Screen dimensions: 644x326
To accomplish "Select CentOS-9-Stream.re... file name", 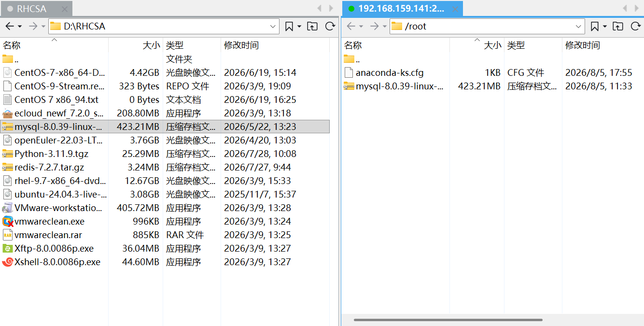I will [60, 86].
